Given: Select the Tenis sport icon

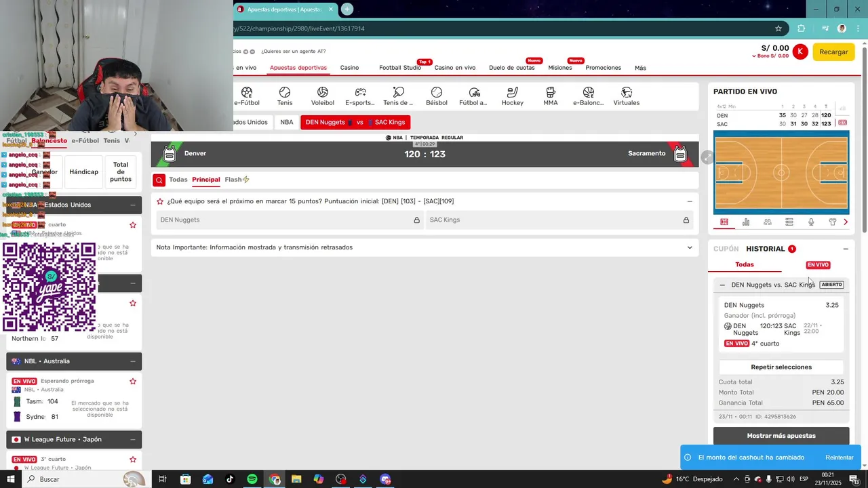Looking at the screenshot, I should click(x=285, y=92).
